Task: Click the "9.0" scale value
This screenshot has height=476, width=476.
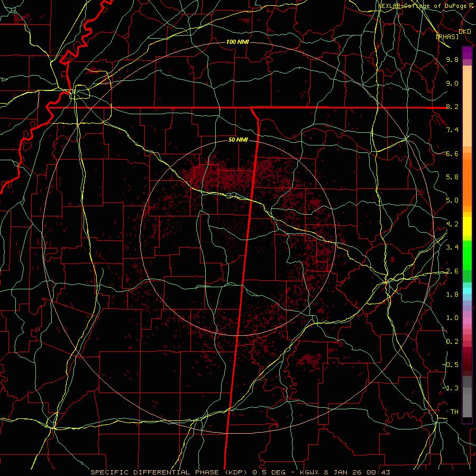Action: [x=452, y=84]
